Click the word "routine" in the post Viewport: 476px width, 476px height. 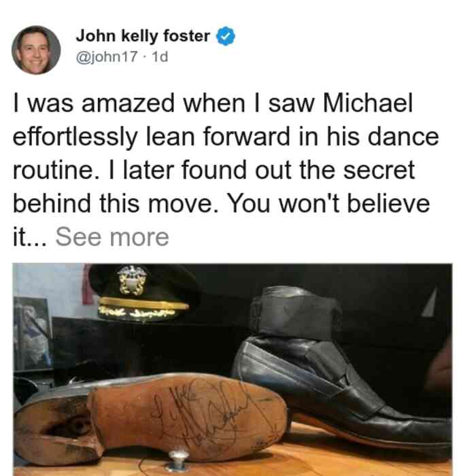click(x=53, y=170)
